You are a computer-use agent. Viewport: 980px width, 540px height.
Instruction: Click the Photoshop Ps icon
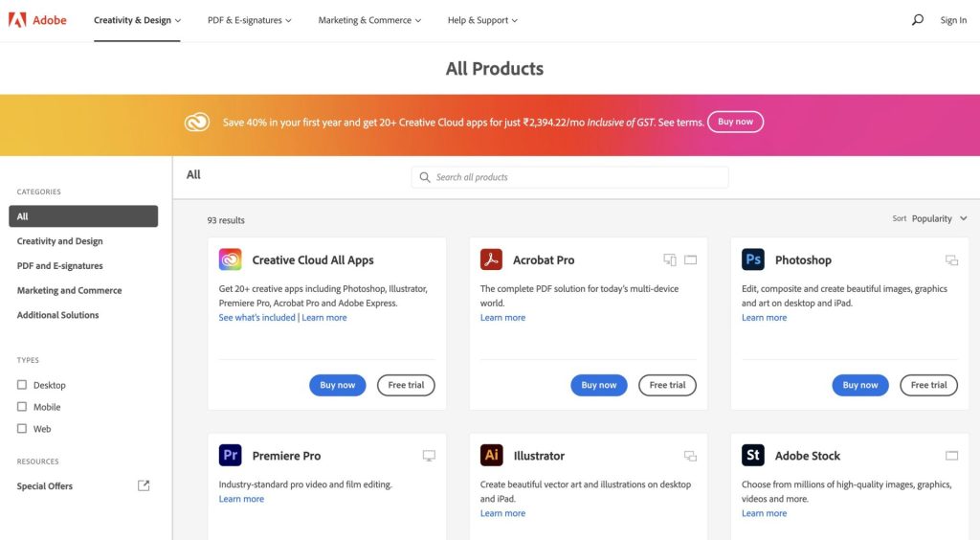tap(753, 259)
